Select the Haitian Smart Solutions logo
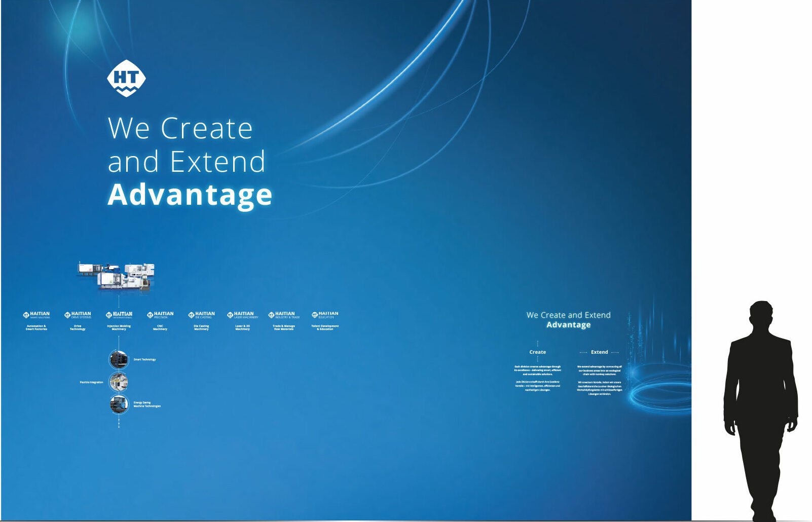This screenshot has width=812, height=522. (36, 315)
